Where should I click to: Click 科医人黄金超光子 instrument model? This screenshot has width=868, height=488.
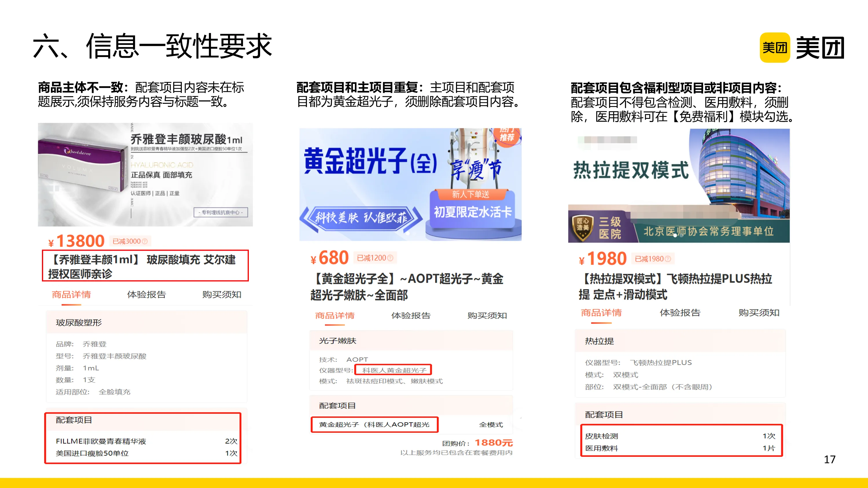pos(394,370)
